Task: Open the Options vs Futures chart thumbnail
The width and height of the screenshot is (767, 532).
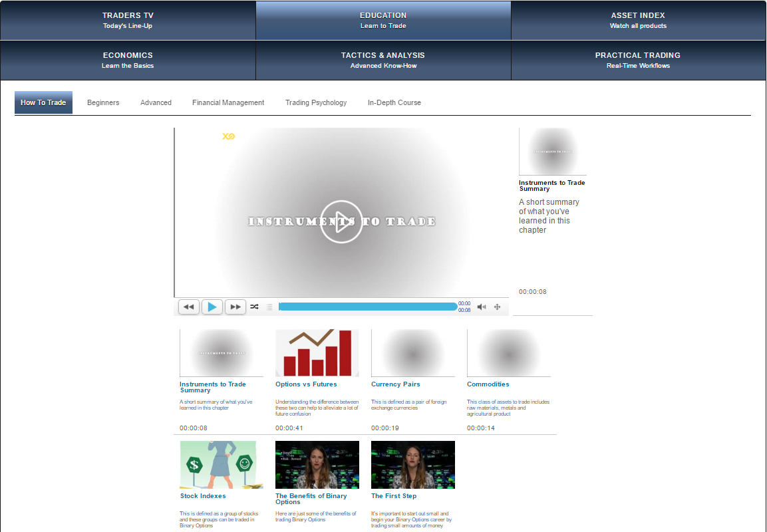Action: 317,352
